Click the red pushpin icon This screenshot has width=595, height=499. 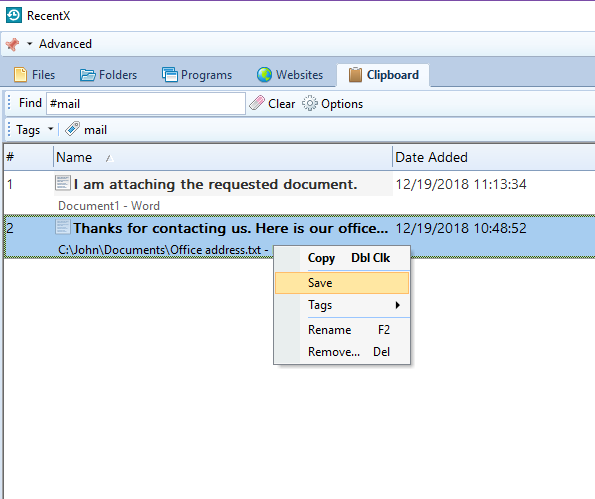[13, 44]
